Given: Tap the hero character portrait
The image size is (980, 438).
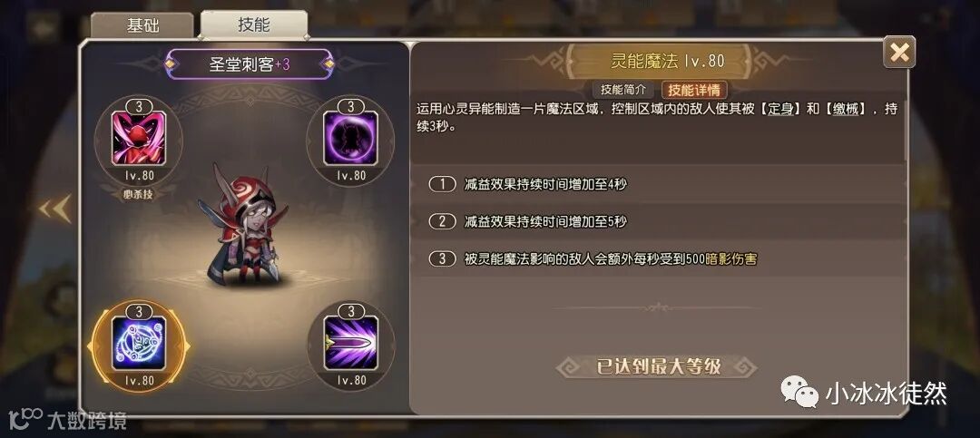Looking at the screenshot, I should click(243, 226).
